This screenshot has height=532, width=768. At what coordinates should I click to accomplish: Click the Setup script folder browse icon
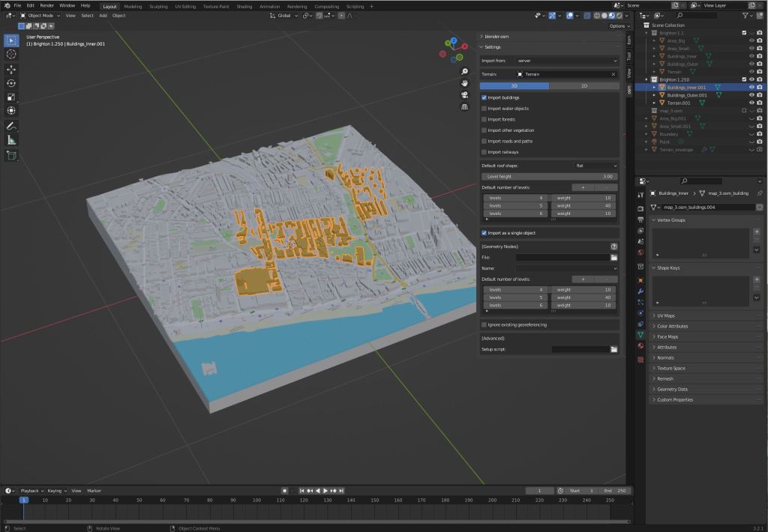tap(613, 349)
